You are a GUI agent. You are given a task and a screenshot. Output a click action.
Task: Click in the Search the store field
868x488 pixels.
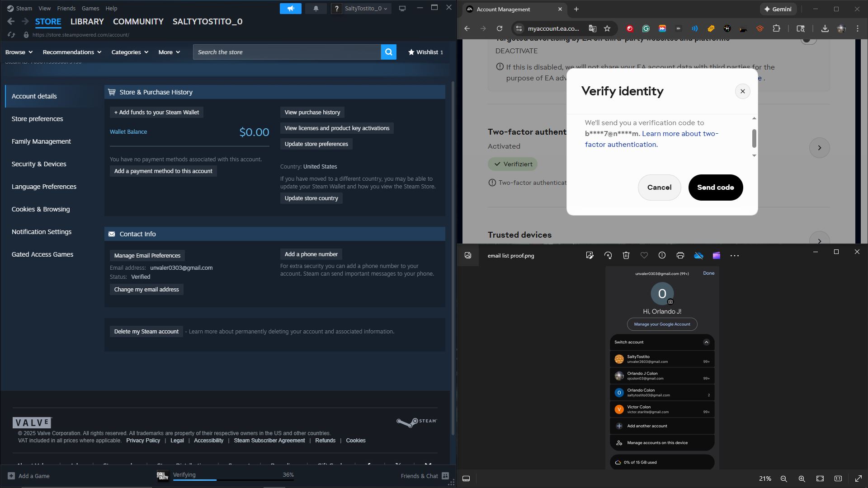(287, 52)
